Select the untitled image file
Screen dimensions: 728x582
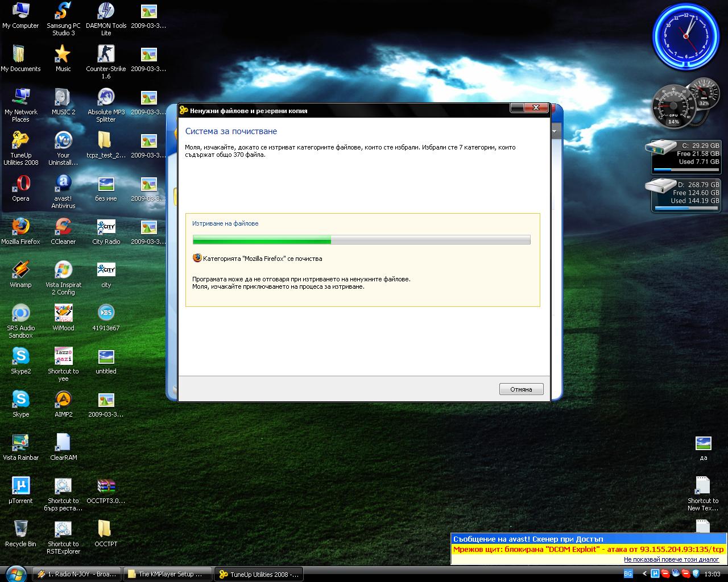pyautogui.click(x=106, y=361)
